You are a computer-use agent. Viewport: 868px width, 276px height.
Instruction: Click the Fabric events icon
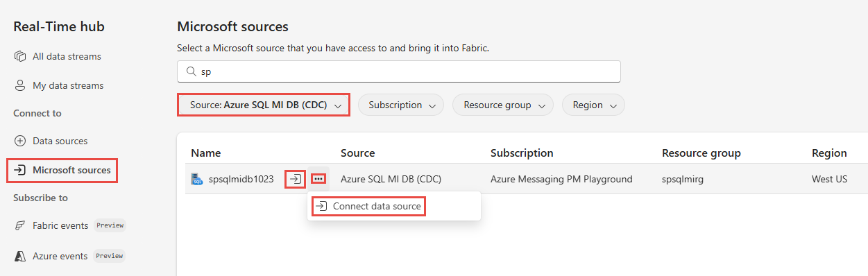[20, 225]
